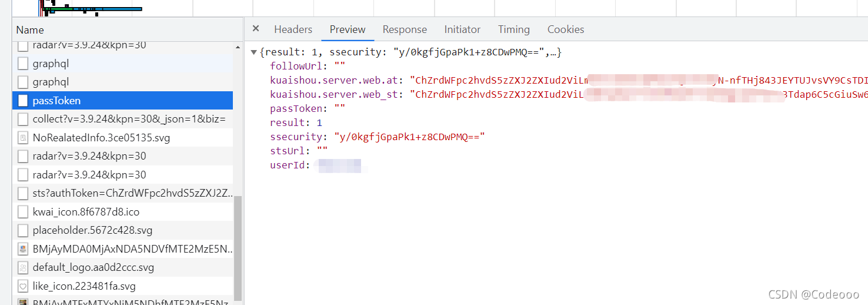868x305 pixels.
Task: Click the document icon beside NoRealatedInfo.3ce05135.svg
Action: (x=23, y=138)
